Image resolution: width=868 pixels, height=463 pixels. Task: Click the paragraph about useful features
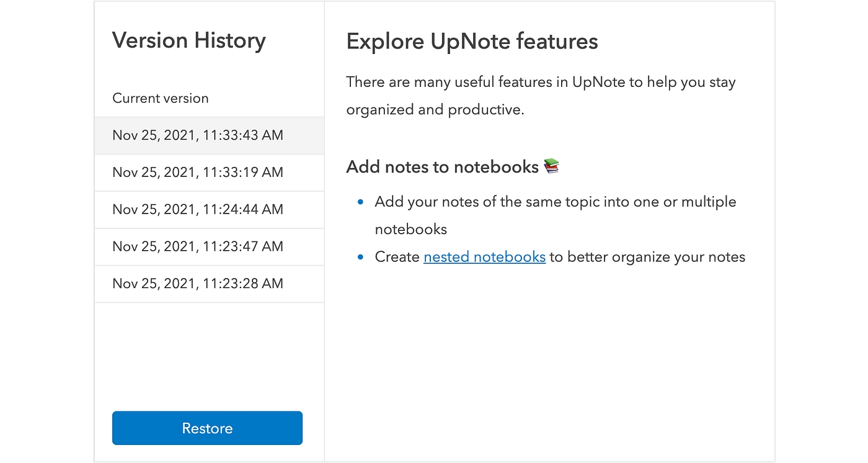[x=541, y=96]
